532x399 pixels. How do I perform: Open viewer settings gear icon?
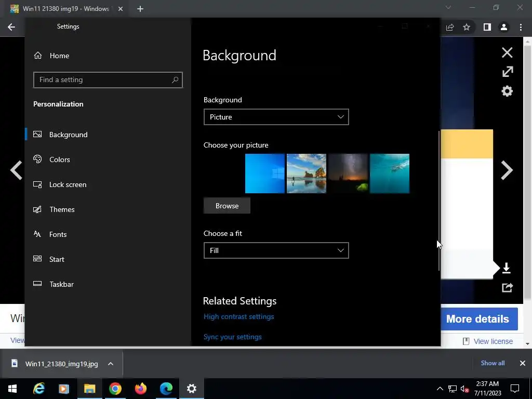[x=507, y=91]
